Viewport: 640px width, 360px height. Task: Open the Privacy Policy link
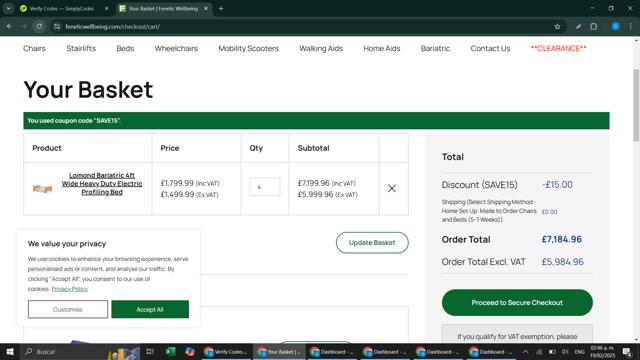point(69,289)
